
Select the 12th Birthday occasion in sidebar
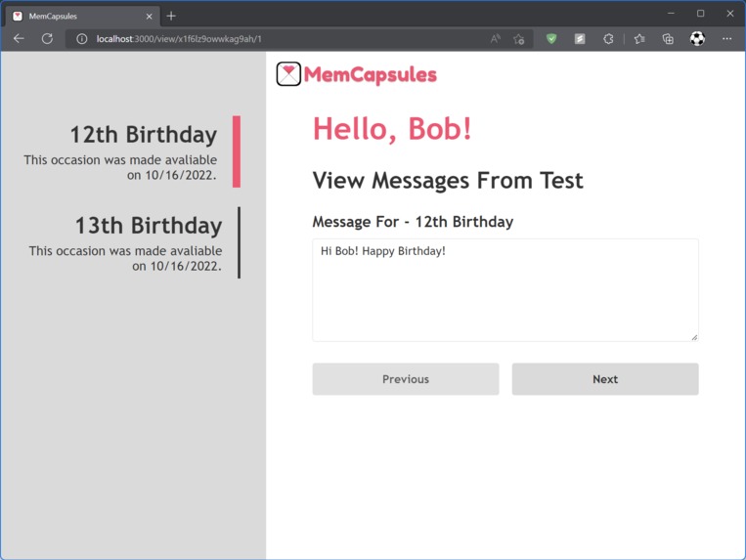132,151
